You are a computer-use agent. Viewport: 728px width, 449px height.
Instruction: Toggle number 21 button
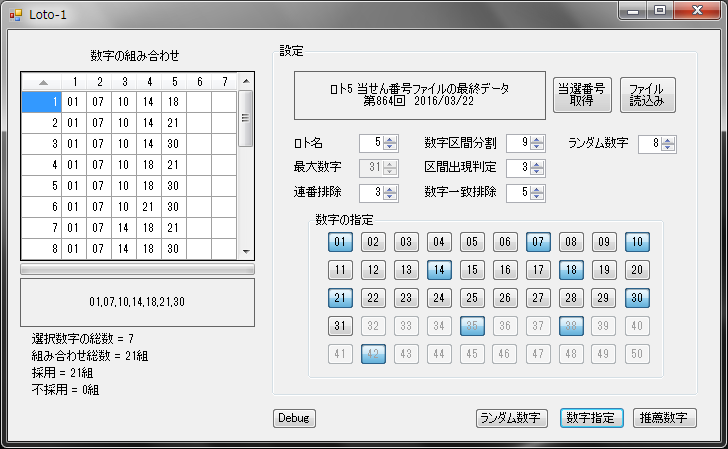point(340,298)
